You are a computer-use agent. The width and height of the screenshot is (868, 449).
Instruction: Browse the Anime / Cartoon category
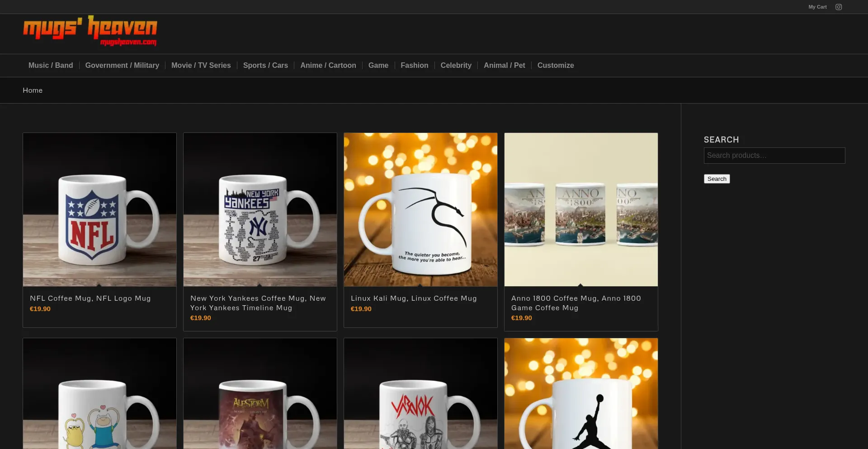[328, 66]
